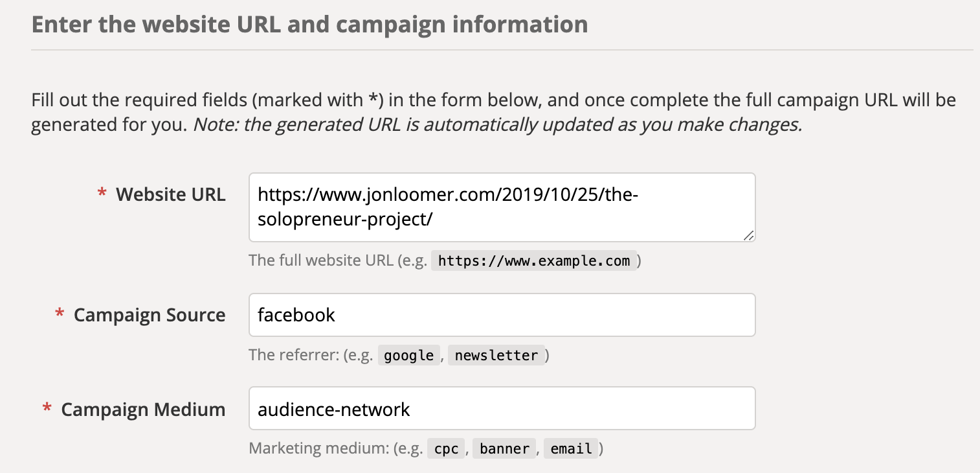The image size is (980, 473).
Task: Click the Campaign Medium label
Action: [143, 410]
